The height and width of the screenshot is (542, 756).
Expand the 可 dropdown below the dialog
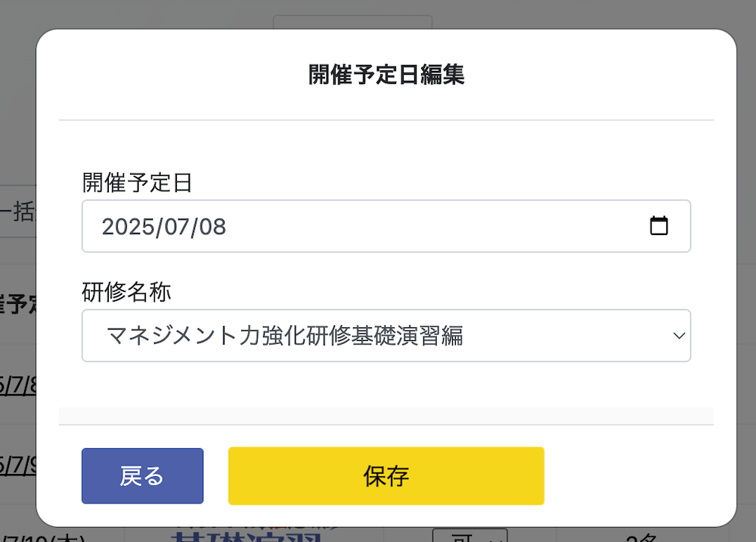pos(470,535)
